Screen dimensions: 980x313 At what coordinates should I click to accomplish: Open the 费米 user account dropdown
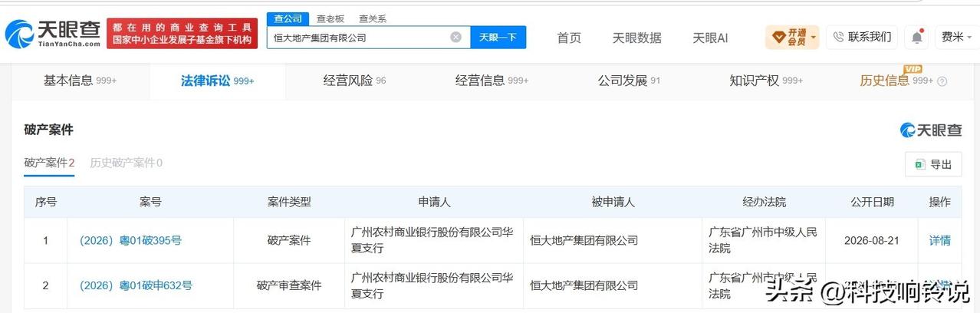click(955, 37)
